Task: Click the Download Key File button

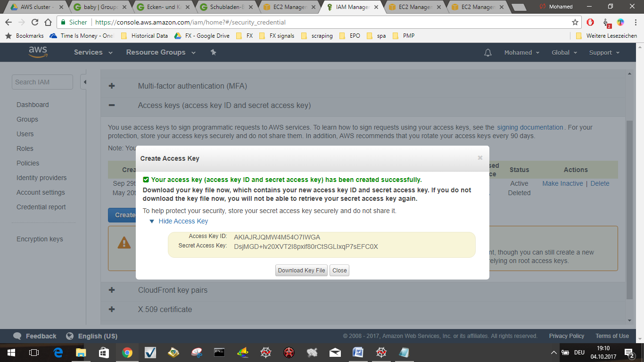Action: (x=301, y=271)
